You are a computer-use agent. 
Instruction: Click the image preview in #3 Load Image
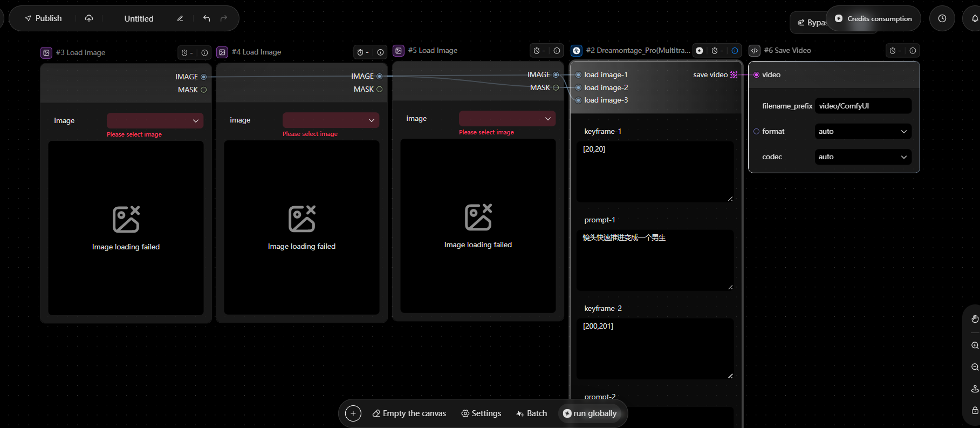126,228
